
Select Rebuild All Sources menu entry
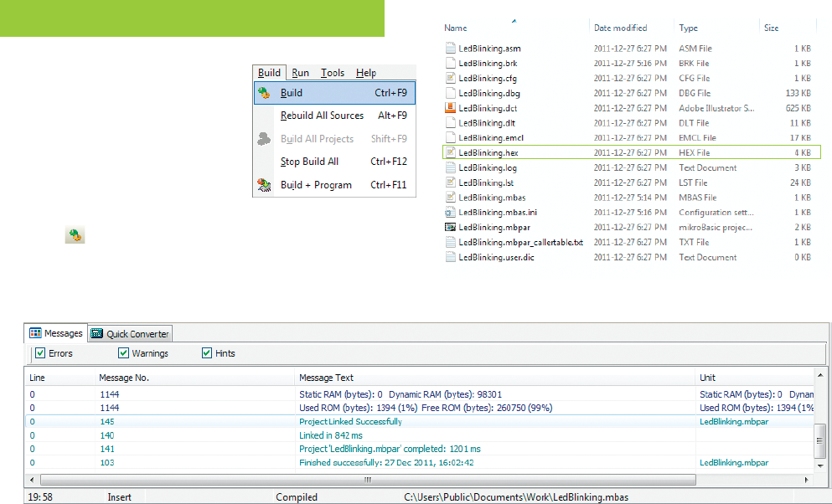click(322, 116)
